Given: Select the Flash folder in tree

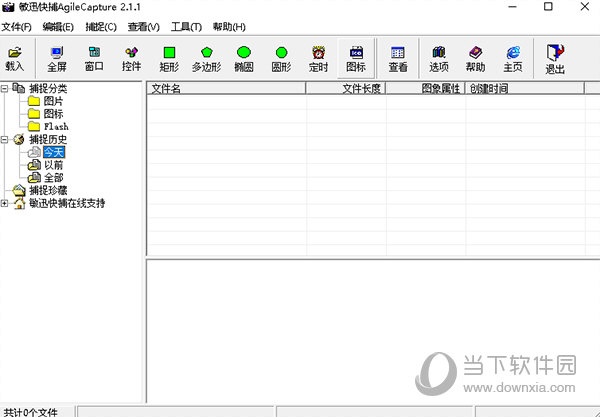Looking at the screenshot, I should tap(56, 126).
